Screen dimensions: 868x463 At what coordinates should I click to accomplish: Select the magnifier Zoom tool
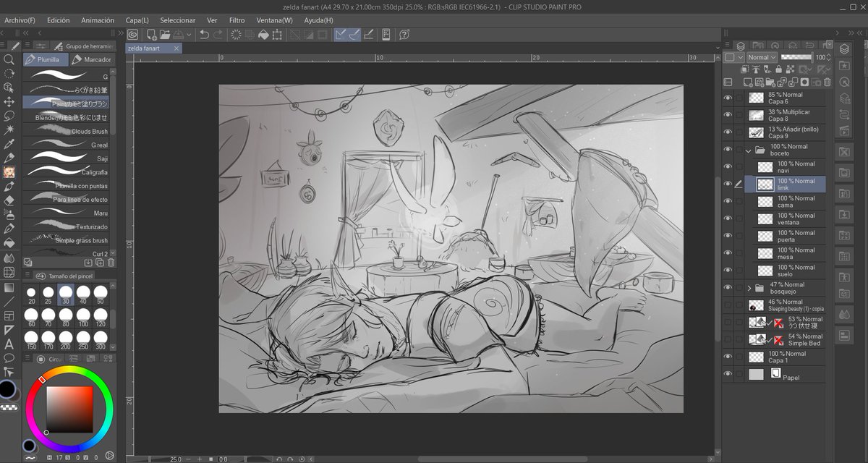(9, 59)
